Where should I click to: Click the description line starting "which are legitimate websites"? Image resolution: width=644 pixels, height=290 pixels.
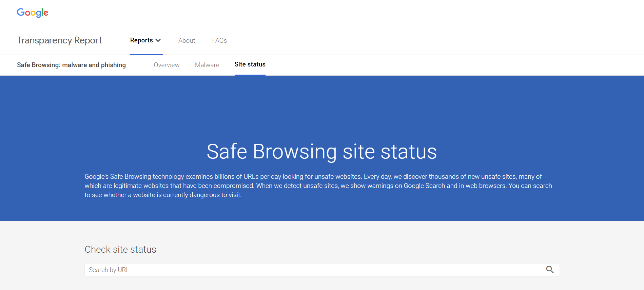(x=318, y=186)
